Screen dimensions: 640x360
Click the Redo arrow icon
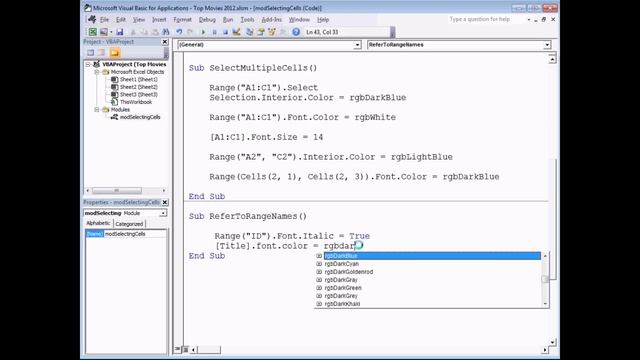pyautogui.click(x=190, y=32)
